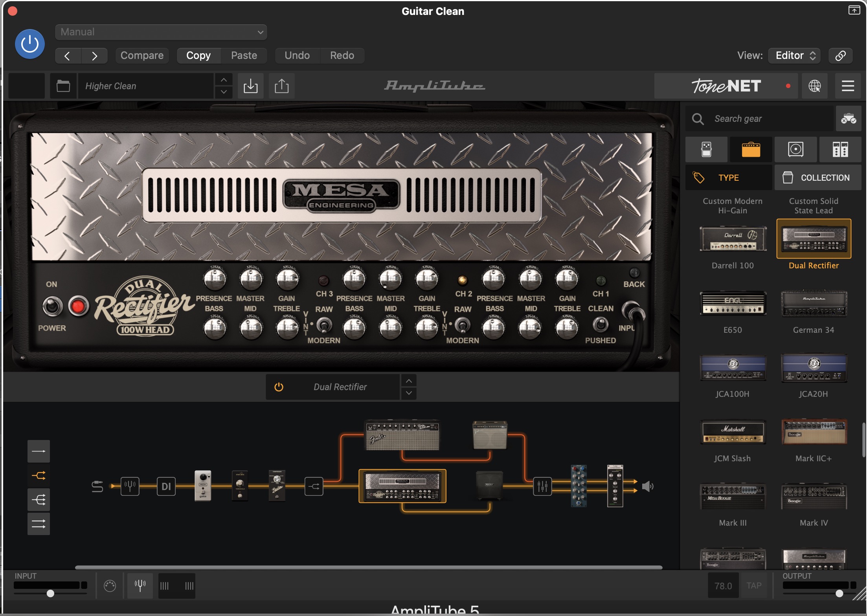Select the Mark III amp thumbnail
Screen dimensions: 867x616
click(x=733, y=496)
